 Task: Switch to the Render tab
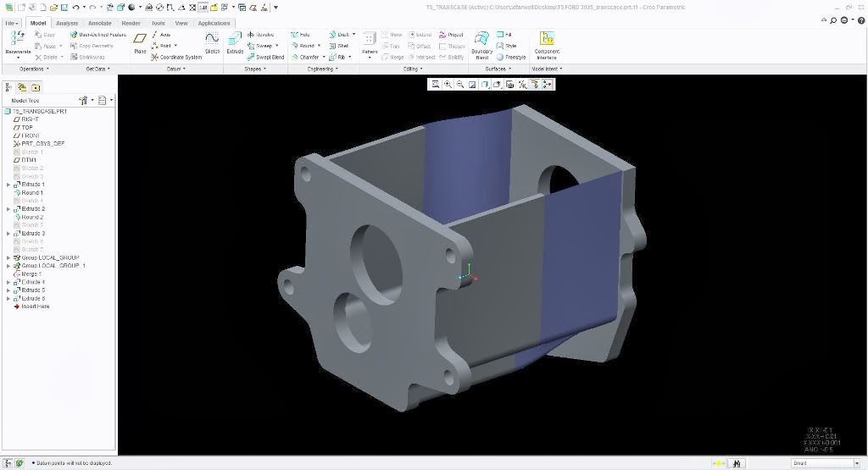point(131,23)
